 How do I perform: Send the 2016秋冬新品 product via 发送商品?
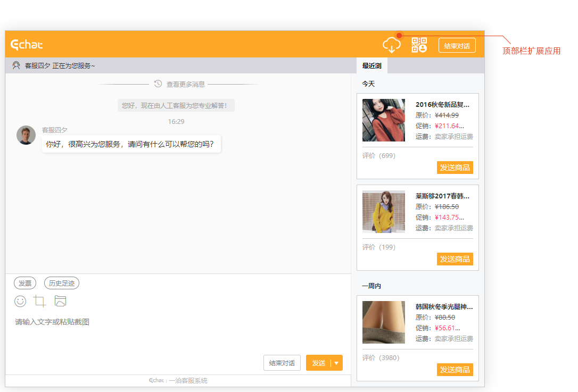[x=455, y=168]
